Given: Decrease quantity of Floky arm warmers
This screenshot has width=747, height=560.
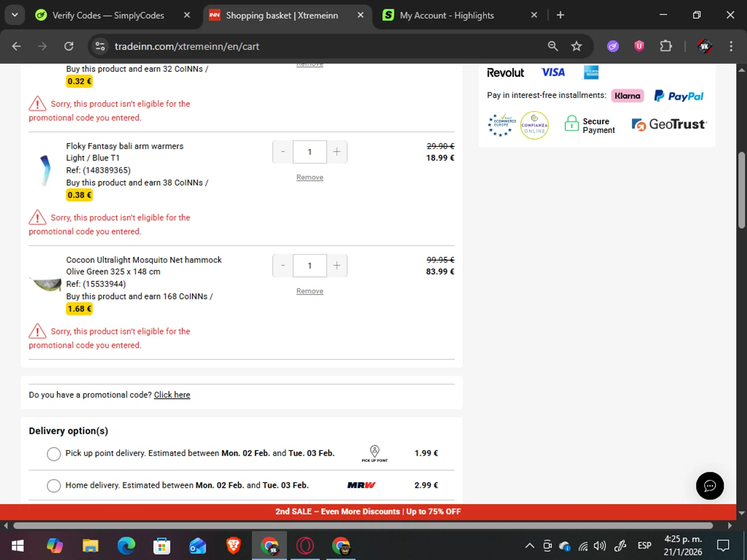Looking at the screenshot, I should click(283, 152).
